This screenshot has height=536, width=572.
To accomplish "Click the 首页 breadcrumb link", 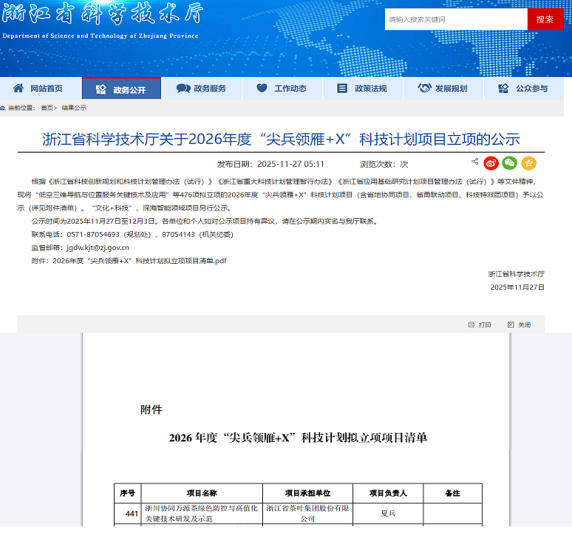I will pyautogui.click(x=47, y=108).
